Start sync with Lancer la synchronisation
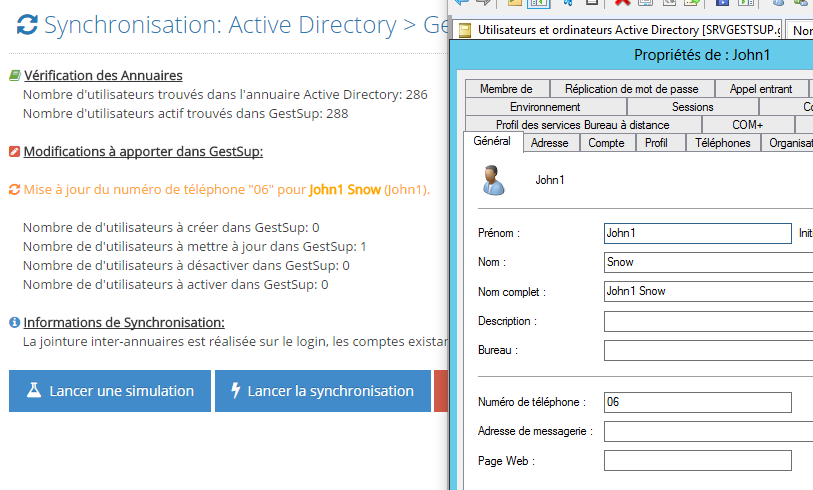This screenshot has width=813, height=490. 323,391
